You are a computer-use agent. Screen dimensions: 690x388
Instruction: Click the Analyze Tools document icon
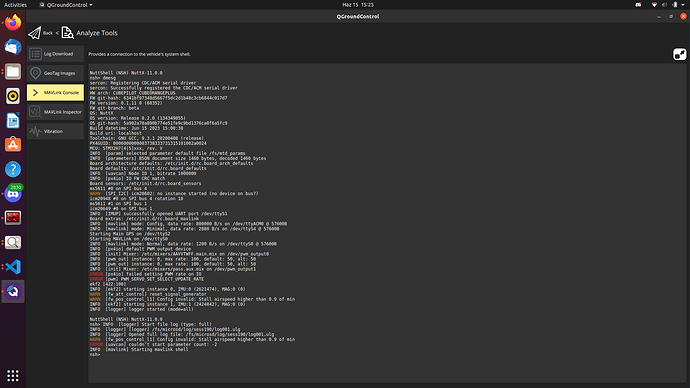(x=67, y=33)
